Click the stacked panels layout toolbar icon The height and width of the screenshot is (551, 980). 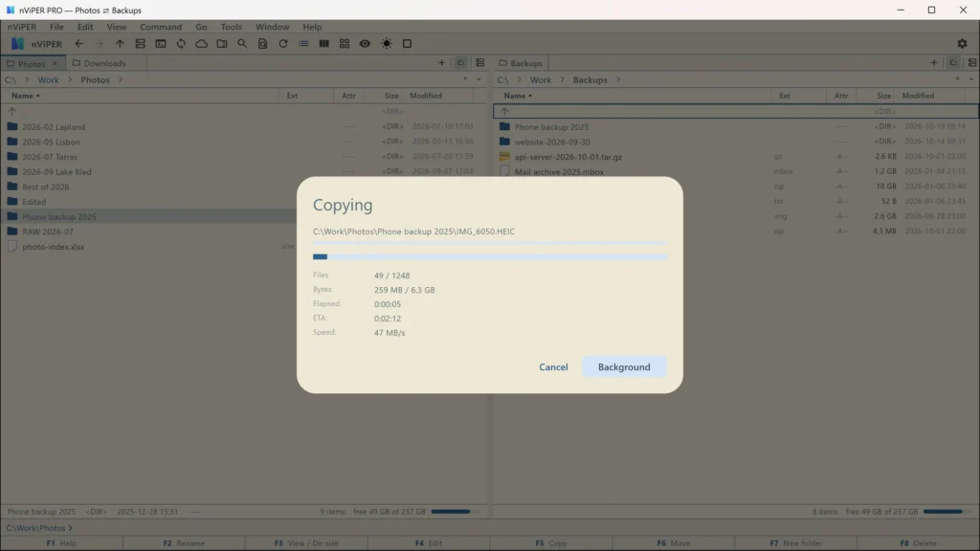click(x=140, y=44)
